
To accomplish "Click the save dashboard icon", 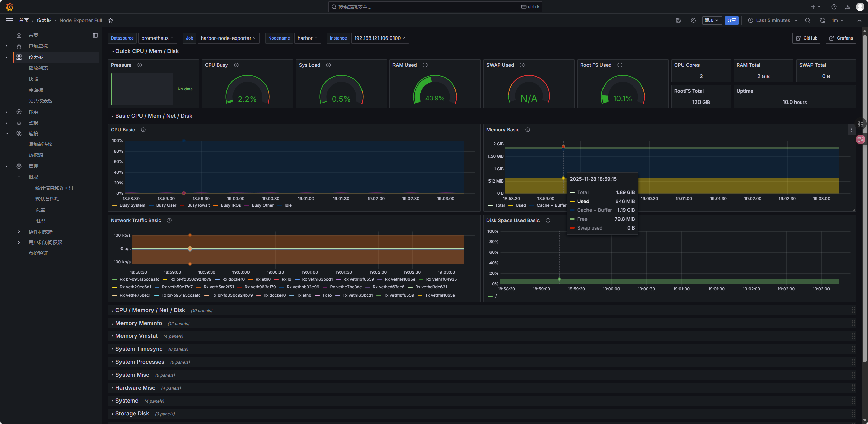I will pyautogui.click(x=678, y=20).
